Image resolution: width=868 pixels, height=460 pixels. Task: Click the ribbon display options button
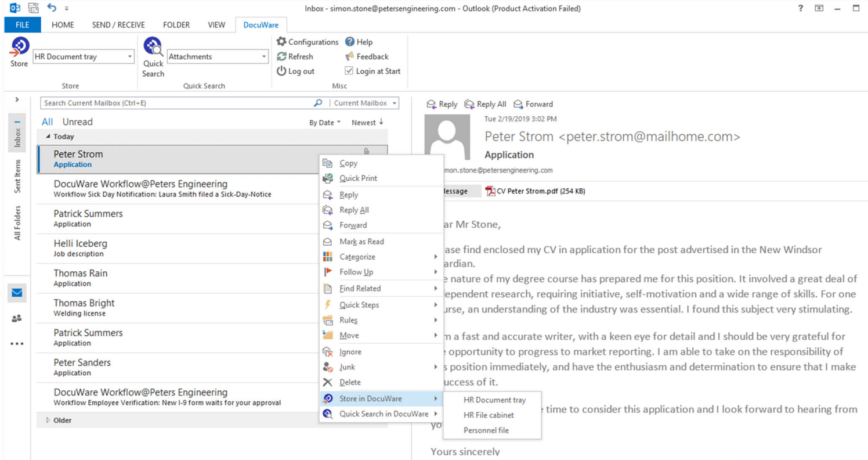(x=819, y=8)
